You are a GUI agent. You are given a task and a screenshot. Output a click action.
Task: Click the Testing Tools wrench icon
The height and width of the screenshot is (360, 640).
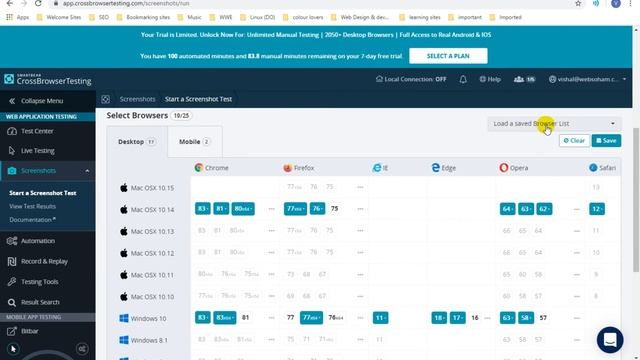tap(12, 282)
